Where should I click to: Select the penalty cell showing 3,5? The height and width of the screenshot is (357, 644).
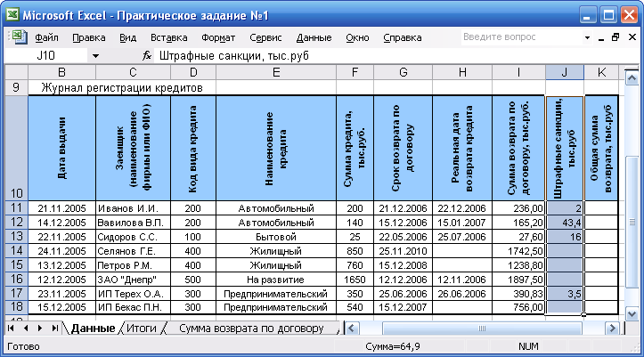(x=565, y=294)
